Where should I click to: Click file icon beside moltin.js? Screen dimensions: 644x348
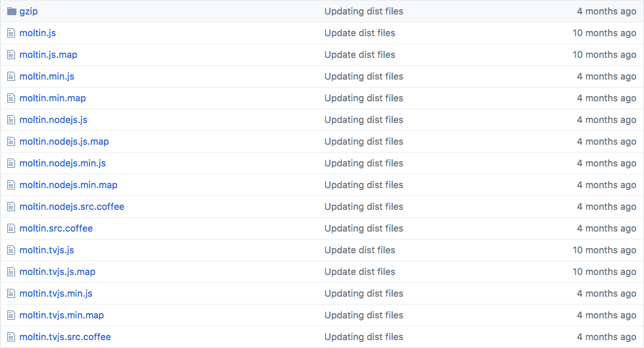[11, 33]
